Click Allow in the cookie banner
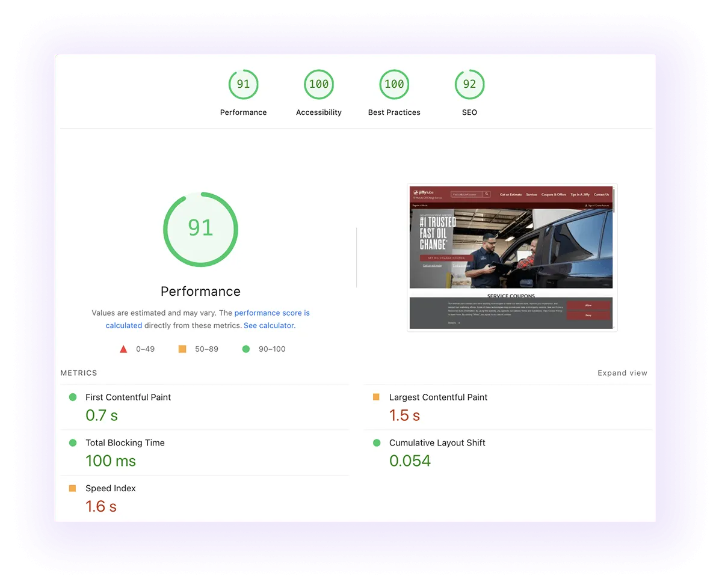Image resolution: width=722 pixels, height=588 pixels. point(588,305)
